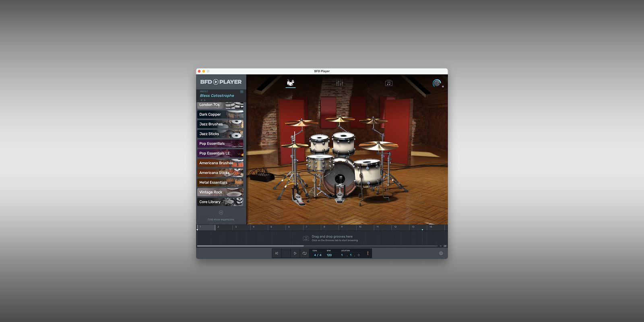Select the Americana Brushes expansion

coord(220,163)
